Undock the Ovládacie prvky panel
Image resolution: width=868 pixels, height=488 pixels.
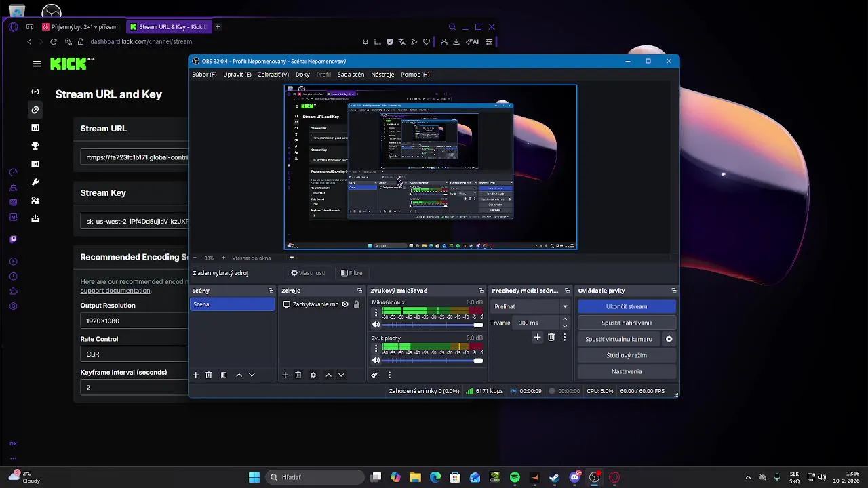coord(673,291)
